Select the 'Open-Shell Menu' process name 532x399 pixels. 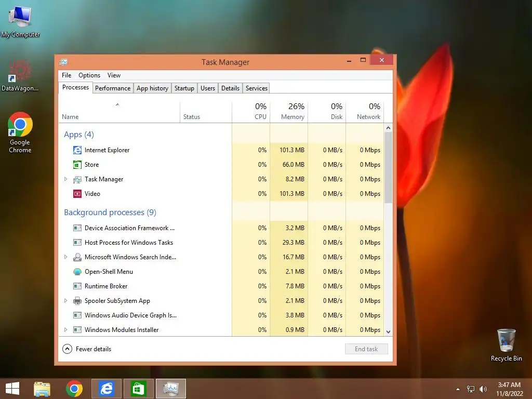pyautogui.click(x=109, y=272)
